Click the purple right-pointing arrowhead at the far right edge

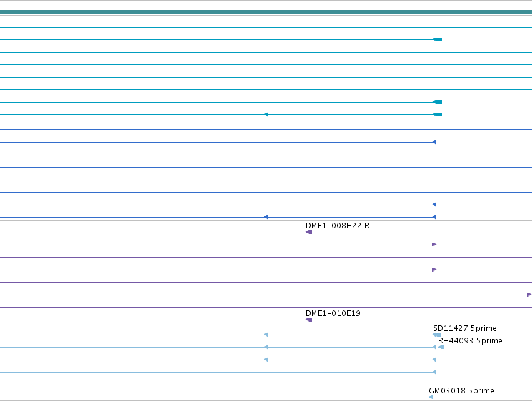(529, 295)
